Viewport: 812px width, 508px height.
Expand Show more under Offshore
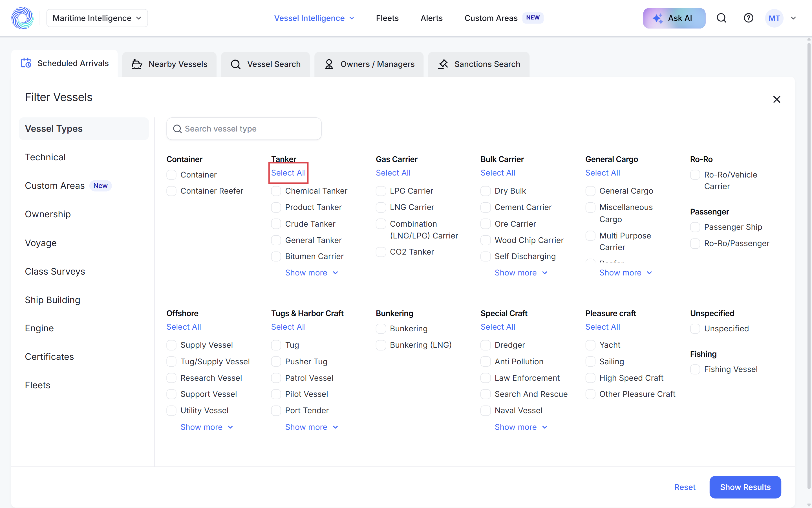207,427
